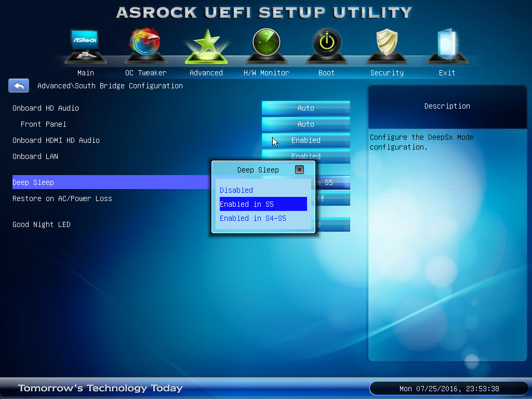Click the Advanced\South Bridge Configuration breadcrumb
This screenshot has width=532, height=399.
click(x=110, y=86)
